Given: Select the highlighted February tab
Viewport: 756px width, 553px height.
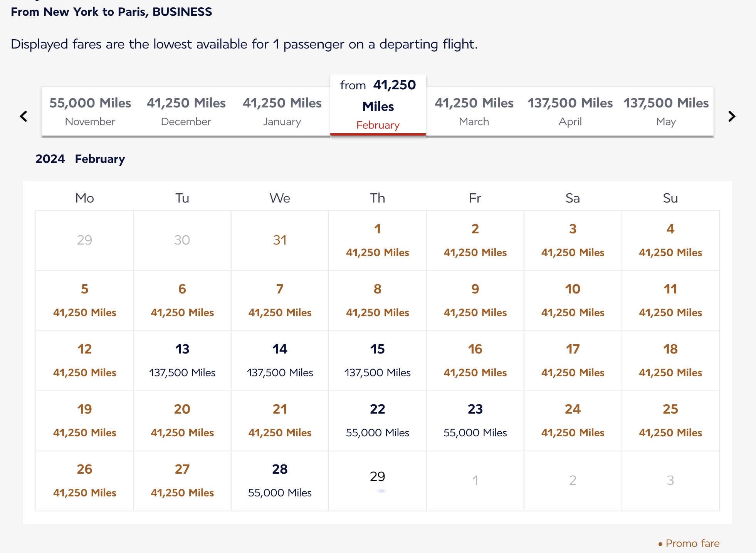Looking at the screenshot, I should click(378, 105).
